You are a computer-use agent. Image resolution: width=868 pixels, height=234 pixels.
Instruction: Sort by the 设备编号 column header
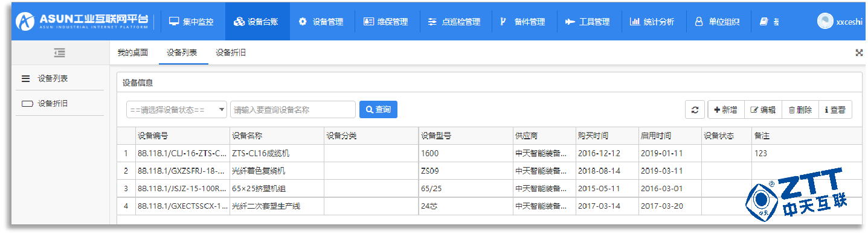coord(182,136)
